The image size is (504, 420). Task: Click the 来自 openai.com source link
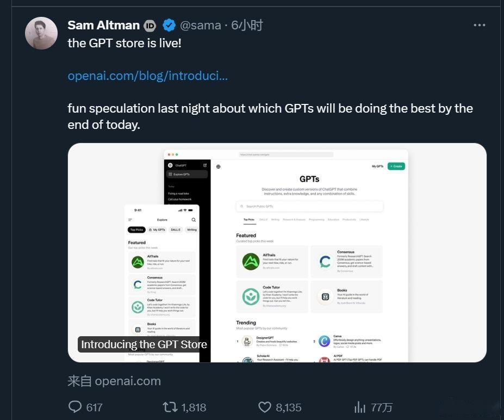pos(114,381)
